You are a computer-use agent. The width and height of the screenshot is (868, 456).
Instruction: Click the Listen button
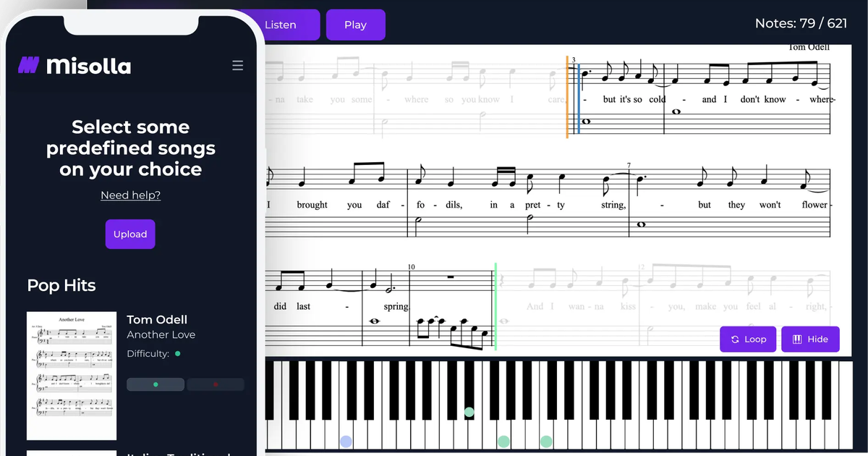click(x=280, y=25)
